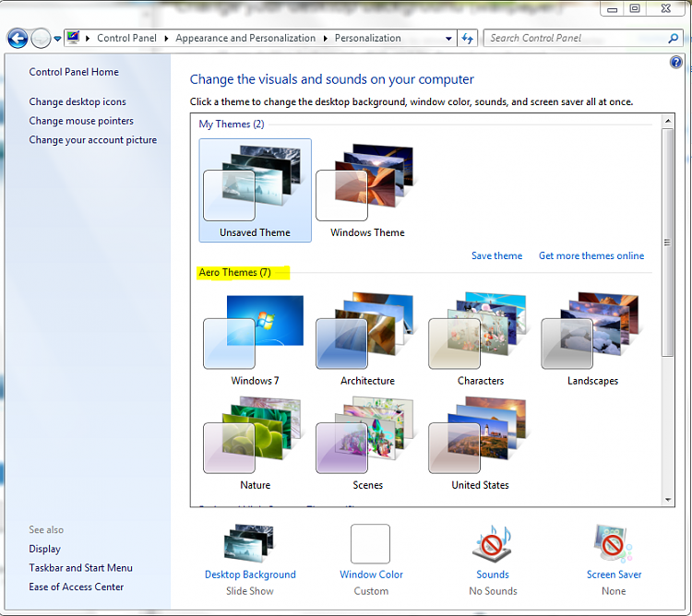
Task: Open Change desktop icons
Action: pos(78,101)
